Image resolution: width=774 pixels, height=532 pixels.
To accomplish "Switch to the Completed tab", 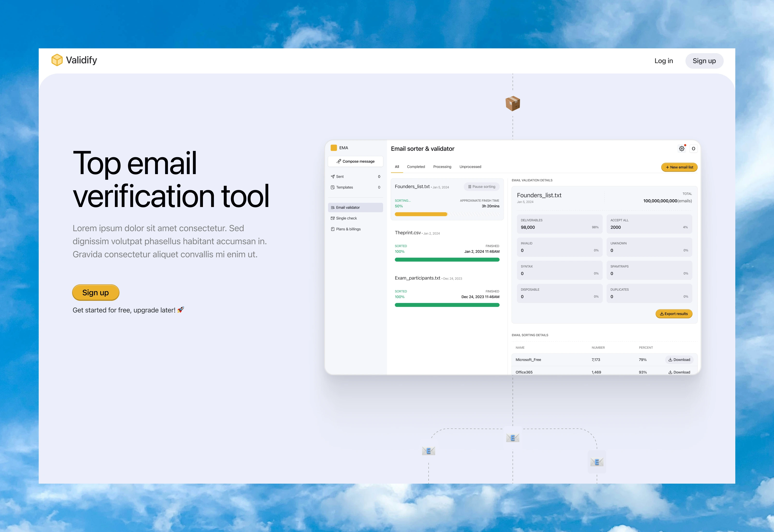I will tap(416, 167).
